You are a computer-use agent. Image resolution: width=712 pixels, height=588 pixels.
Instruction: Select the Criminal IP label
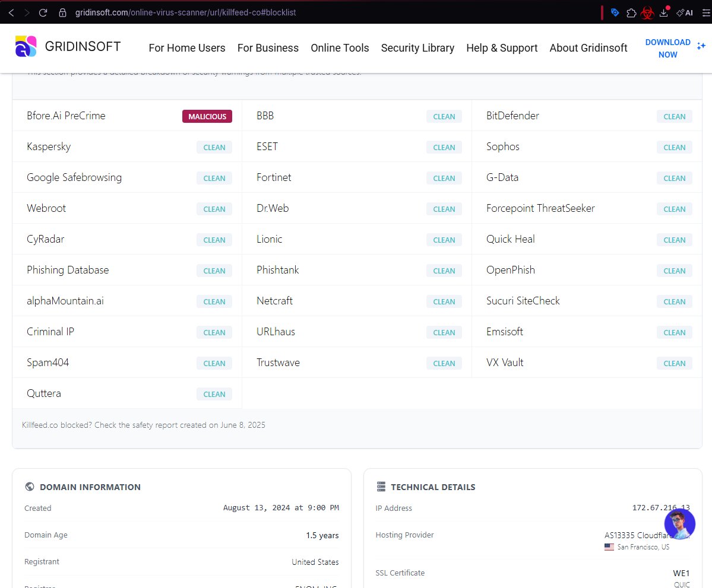(x=50, y=332)
